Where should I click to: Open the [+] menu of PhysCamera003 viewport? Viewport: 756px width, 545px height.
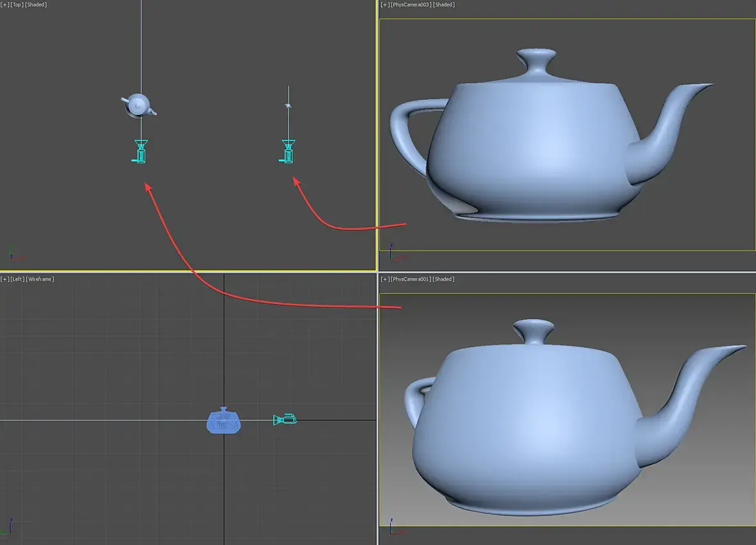click(385, 5)
